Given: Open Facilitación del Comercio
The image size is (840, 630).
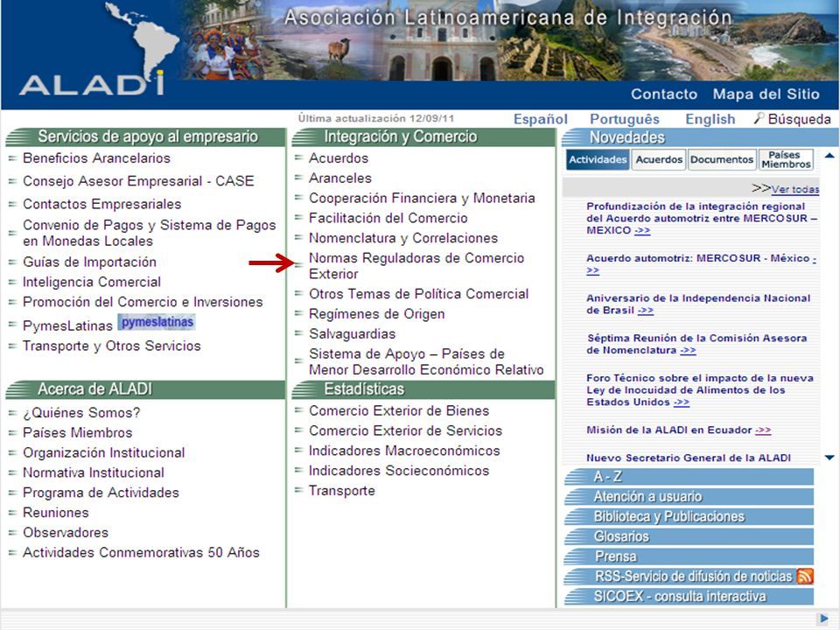Looking at the screenshot, I should (x=388, y=218).
